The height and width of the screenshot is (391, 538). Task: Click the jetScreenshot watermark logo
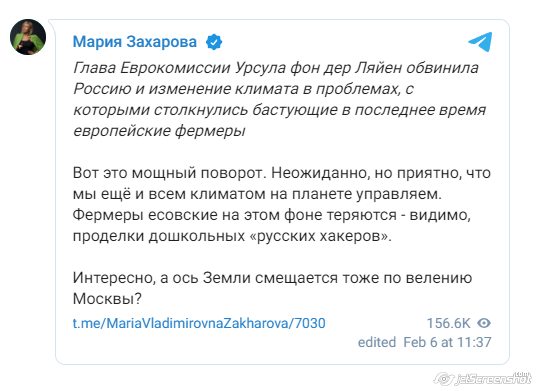coord(482,378)
